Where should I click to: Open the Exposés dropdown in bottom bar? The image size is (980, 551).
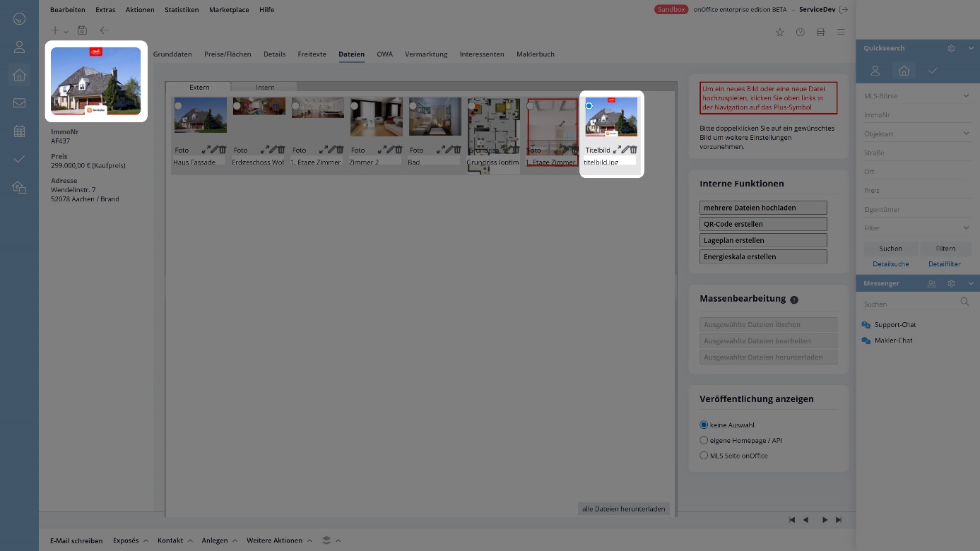131,540
